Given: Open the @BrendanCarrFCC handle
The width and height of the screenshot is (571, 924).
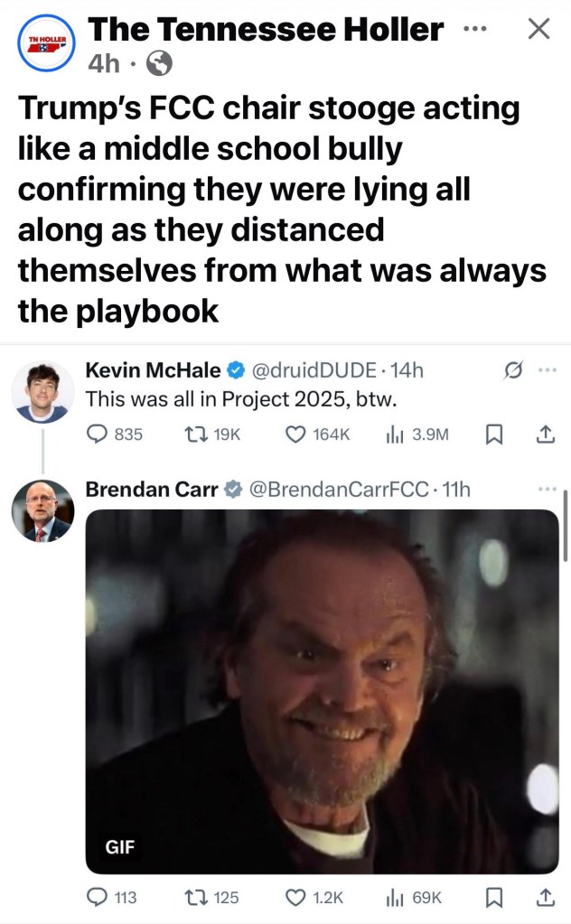Looking at the screenshot, I should [336, 490].
